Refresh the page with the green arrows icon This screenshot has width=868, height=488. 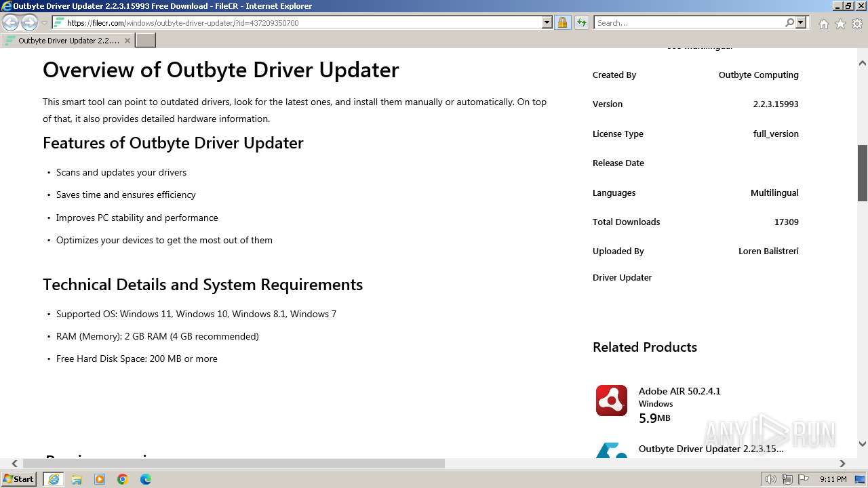(x=582, y=22)
